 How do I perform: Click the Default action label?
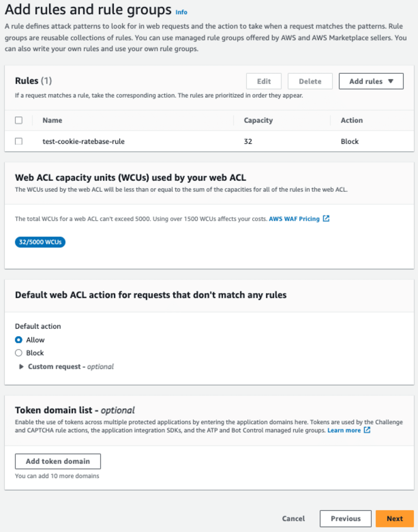[x=38, y=326]
